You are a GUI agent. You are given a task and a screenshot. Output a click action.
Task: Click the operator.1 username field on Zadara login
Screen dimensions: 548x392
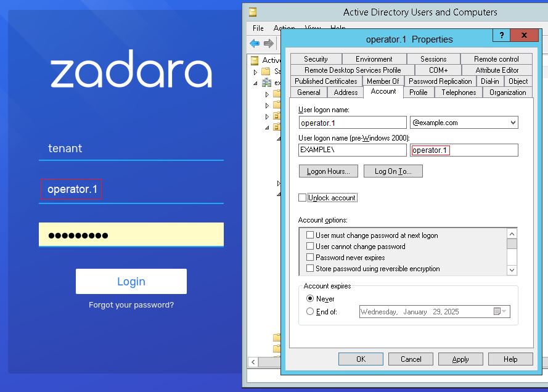pos(131,190)
